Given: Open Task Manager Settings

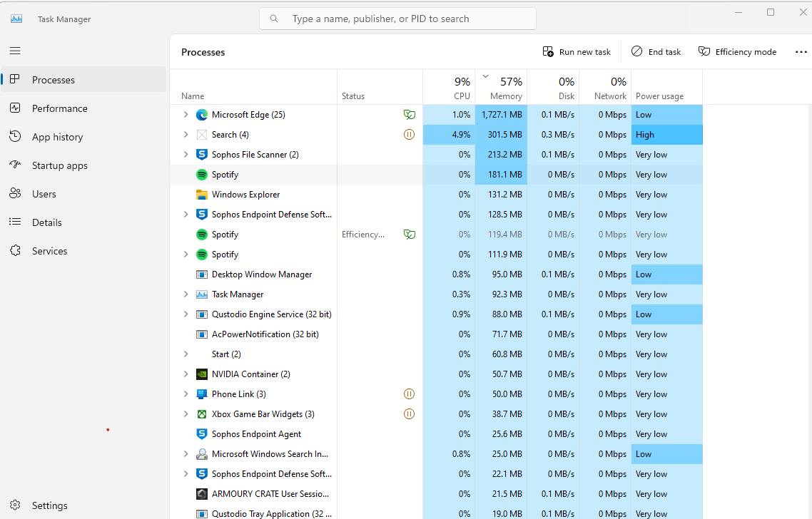Looking at the screenshot, I should [x=84, y=505].
